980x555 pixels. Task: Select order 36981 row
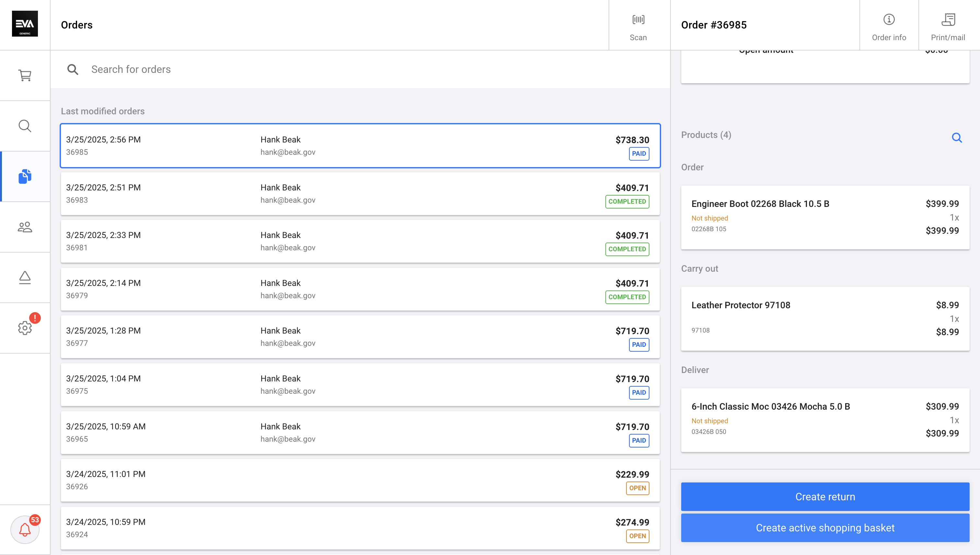click(360, 241)
